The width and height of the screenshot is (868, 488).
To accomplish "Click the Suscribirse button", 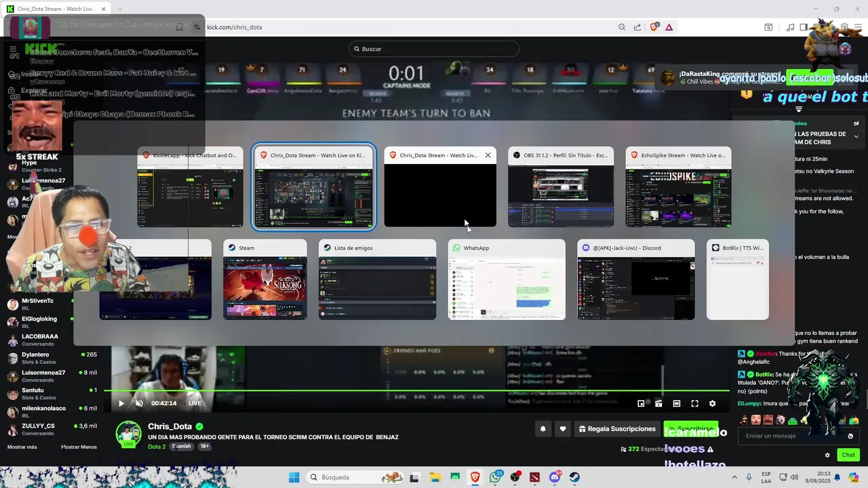I will tap(691, 429).
